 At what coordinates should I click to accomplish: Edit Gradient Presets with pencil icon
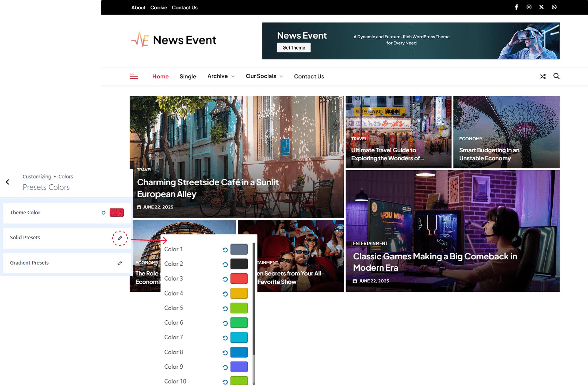click(x=120, y=263)
